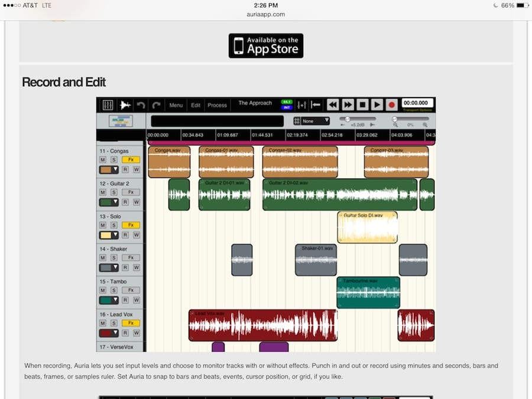Mute the 11 - Congas track
The image size is (532, 399).
click(x=103, y=160)
